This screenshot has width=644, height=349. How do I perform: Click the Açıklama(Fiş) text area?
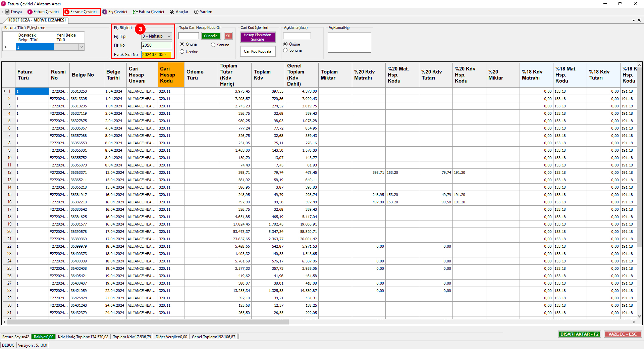pos(349,43)
